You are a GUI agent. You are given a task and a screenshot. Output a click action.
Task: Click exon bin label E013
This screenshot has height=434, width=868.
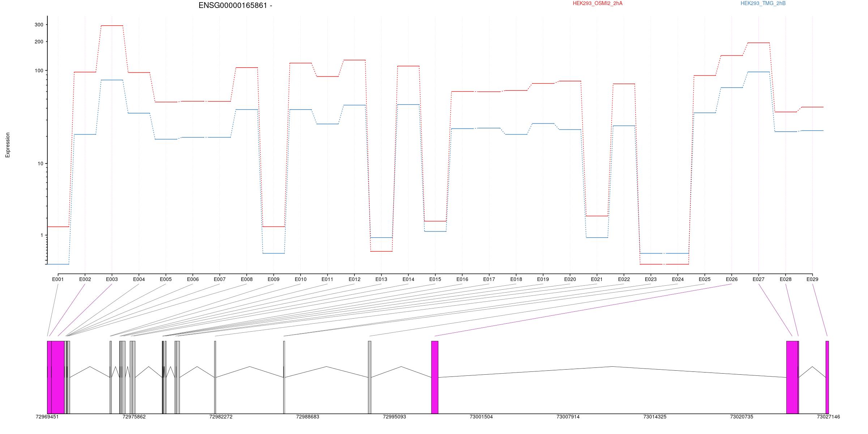(x=381, y=279)
